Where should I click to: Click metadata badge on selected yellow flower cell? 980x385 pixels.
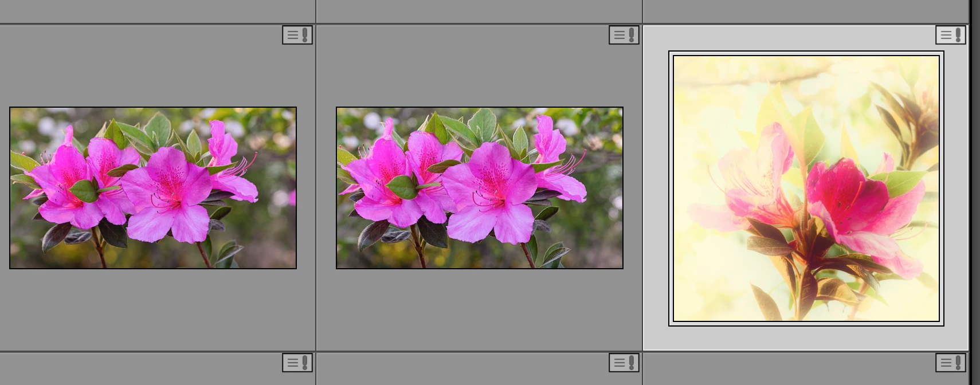[951, 35]
